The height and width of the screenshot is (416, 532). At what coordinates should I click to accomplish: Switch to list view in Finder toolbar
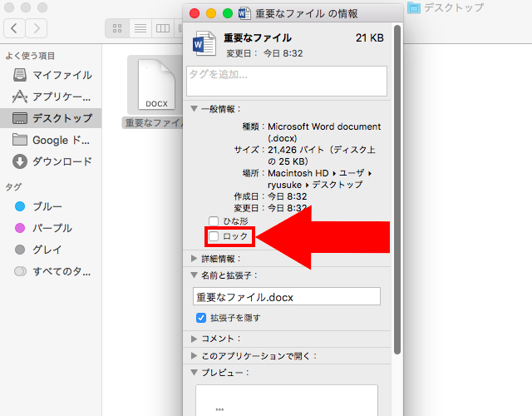click(x=140, y=28)
